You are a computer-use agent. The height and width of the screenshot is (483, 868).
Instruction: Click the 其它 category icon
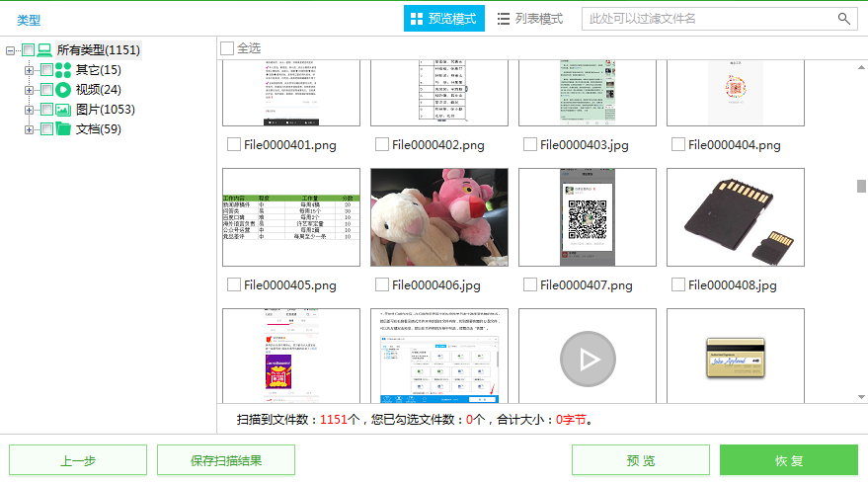[63, 70]
